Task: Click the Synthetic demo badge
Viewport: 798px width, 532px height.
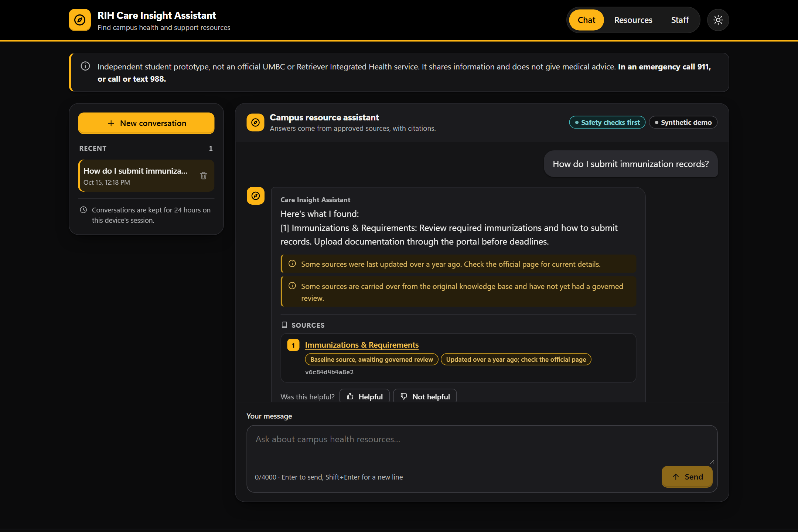Action: pos(683,122)
